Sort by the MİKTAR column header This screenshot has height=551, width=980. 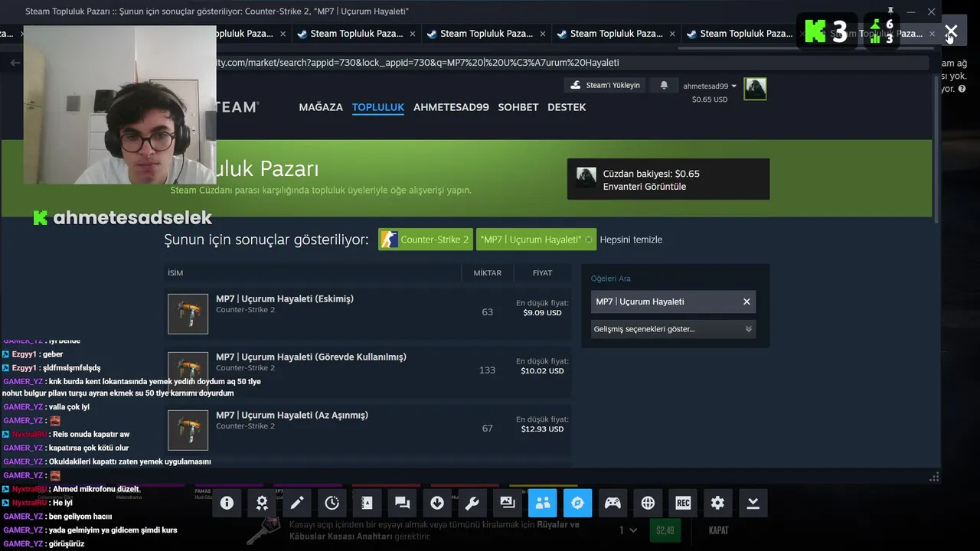(488, 272)
